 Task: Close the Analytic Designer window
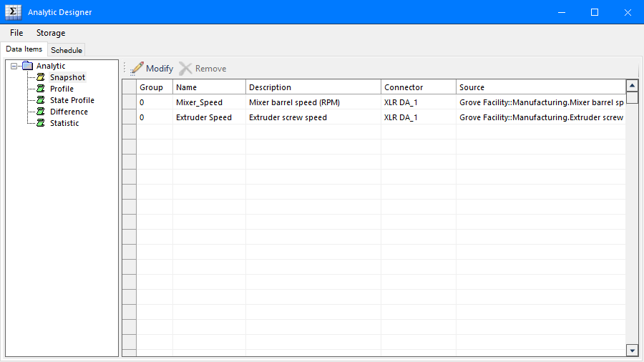click(x=628, y=12)
